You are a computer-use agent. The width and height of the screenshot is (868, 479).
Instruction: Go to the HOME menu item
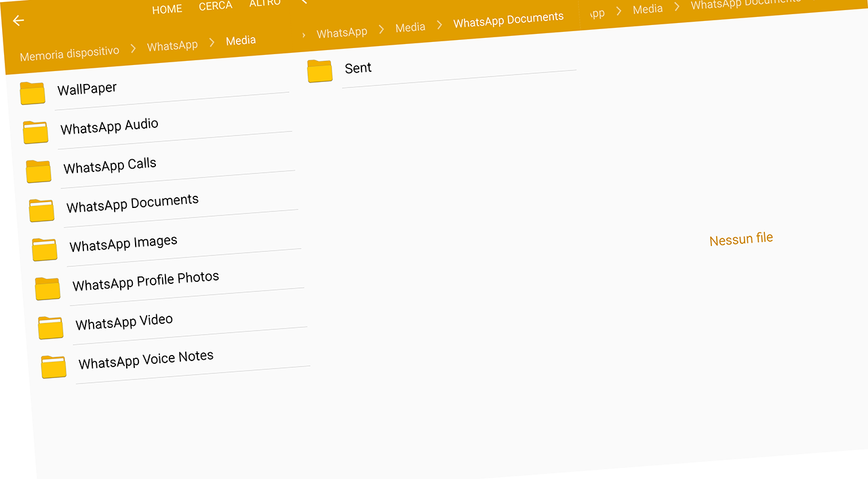(167, 9)
